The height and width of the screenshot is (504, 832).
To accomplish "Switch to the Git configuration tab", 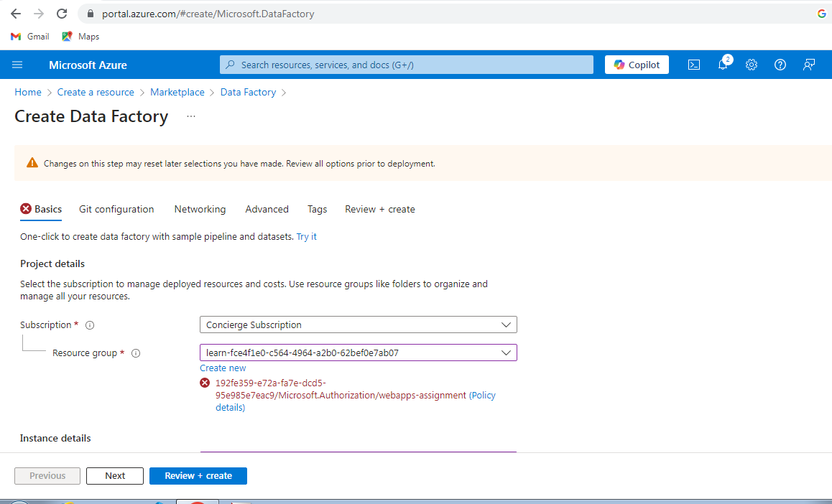I will 116,209.
